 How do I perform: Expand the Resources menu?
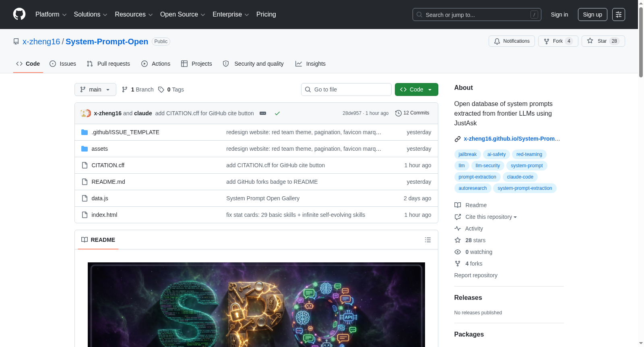point(134,15)
